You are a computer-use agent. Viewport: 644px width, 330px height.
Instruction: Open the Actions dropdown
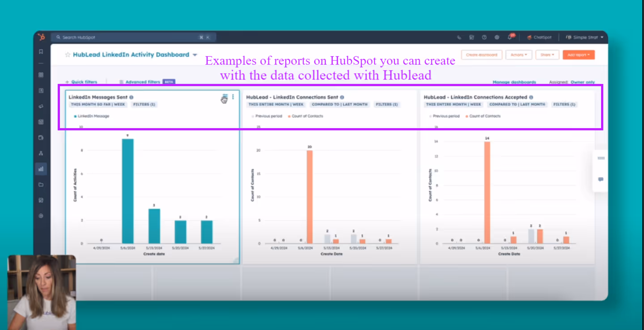pos(519,54)
